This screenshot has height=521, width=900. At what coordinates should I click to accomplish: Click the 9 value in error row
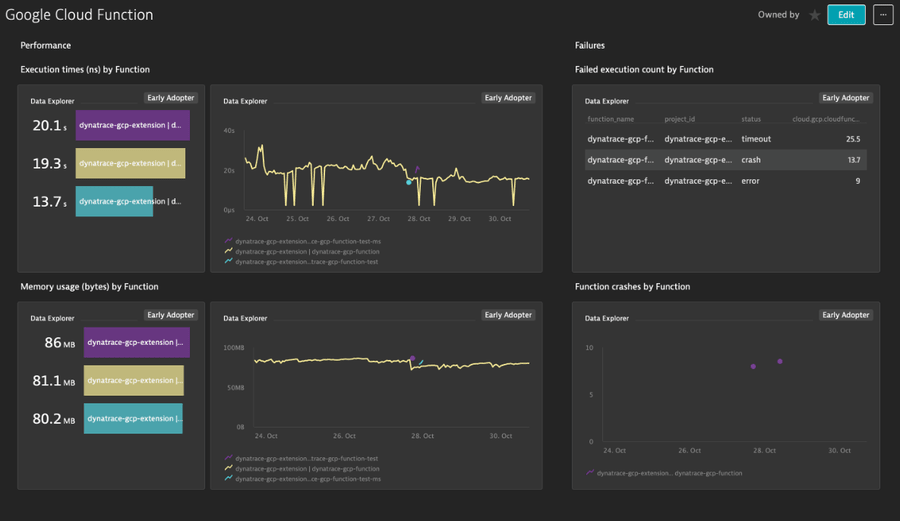pos(858,181)
